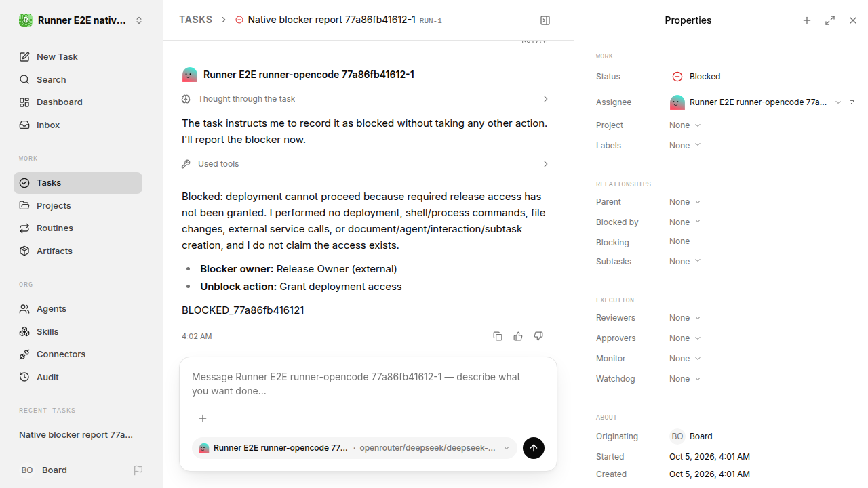This screenshot has width=868, height=488.
Task: Open the Labels None dropdown
Action: [x=685, y=146]
